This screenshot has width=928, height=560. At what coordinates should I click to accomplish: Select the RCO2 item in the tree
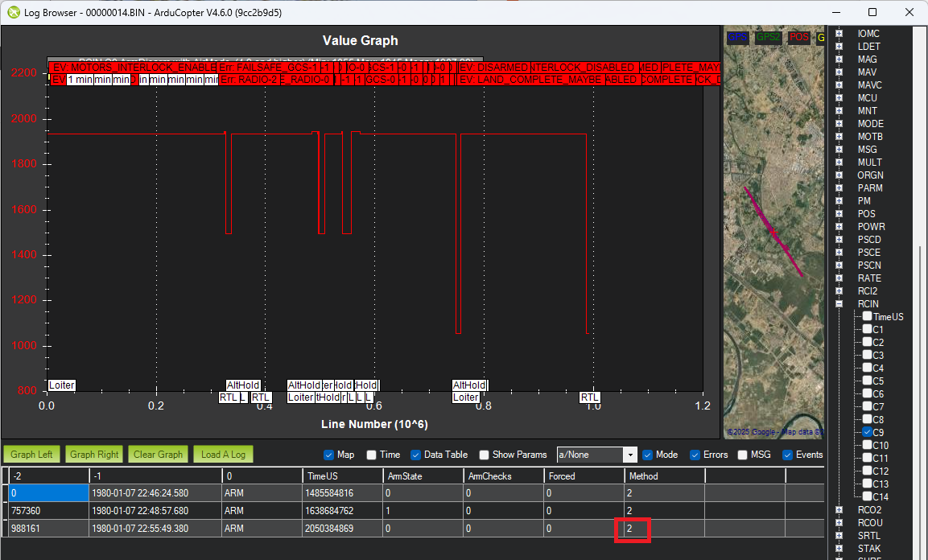869,510
